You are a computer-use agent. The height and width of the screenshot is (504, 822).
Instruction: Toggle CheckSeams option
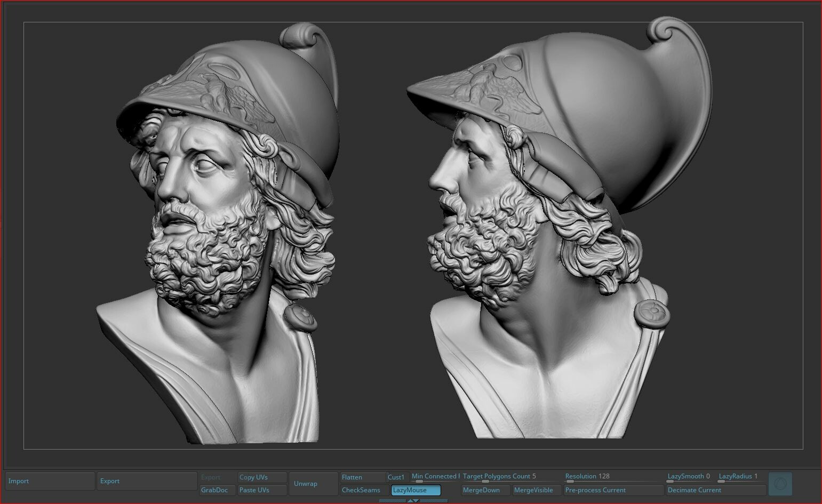pos(365,490)
